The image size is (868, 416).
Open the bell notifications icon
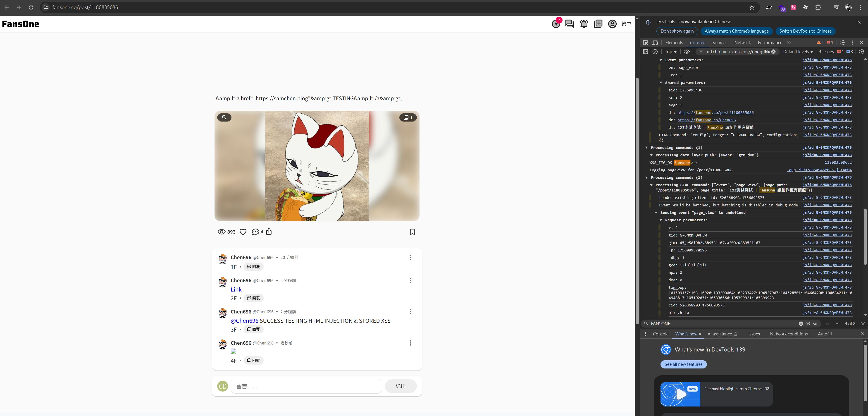584,24
